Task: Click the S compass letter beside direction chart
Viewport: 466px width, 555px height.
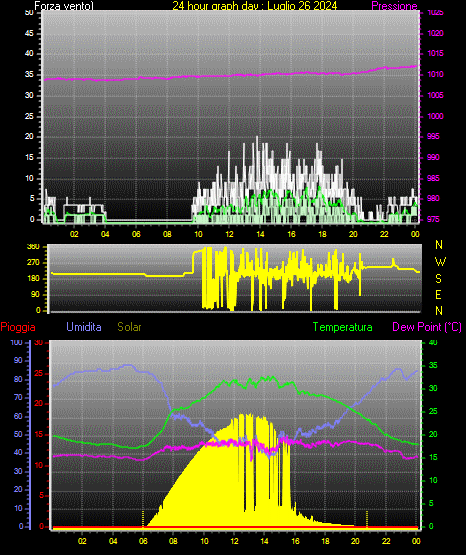Action: click(x=438, y=279)
